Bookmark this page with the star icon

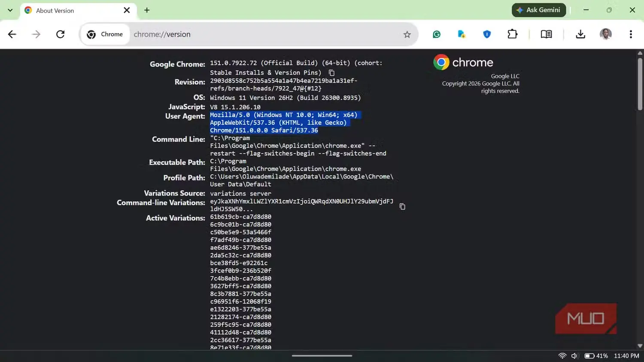pyautogui.click(x=407, y=34)
